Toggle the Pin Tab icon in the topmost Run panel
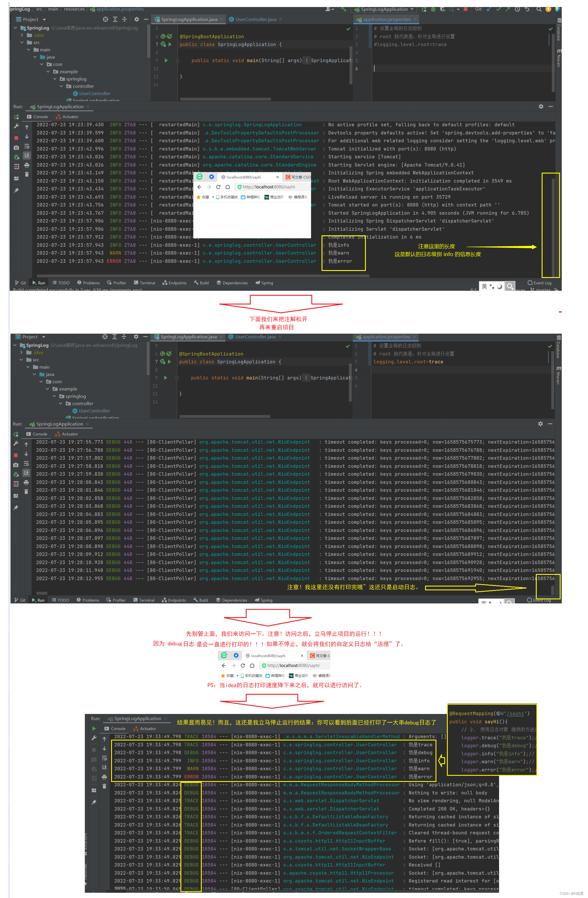Image resolution: width=588 pixels, height=898 pixels. click(x=16, y=190)
